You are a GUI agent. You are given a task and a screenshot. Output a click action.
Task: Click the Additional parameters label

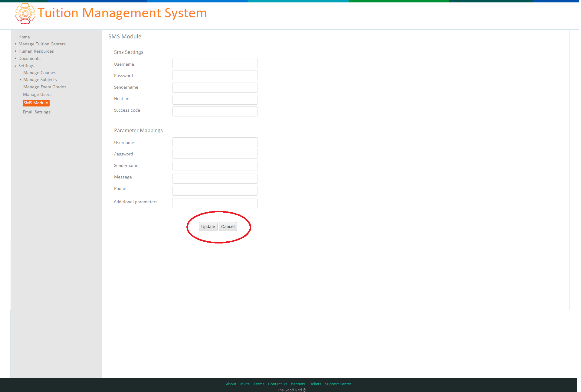pos(136,202)
